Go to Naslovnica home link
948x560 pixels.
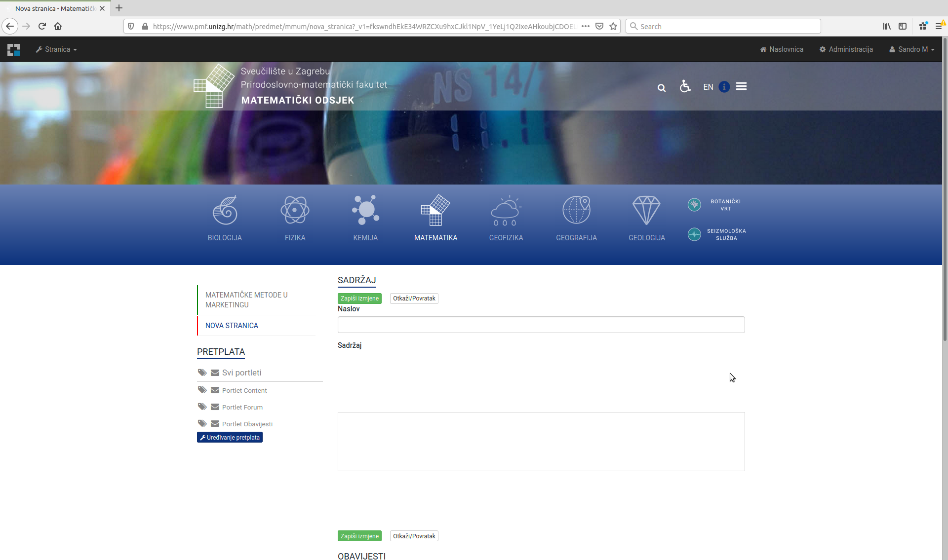pyautogui.click(x=782, y=49)
